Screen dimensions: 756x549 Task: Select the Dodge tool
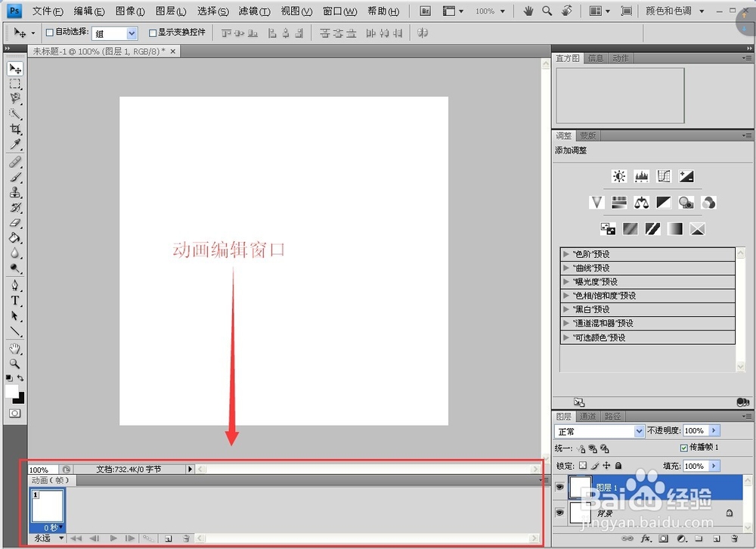[x=15, y=268]
